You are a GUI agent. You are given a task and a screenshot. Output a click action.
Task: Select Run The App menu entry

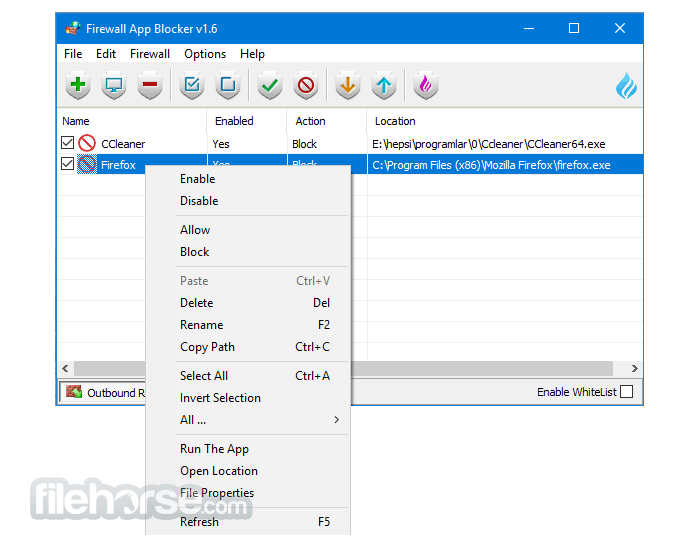(x=248, y=449)
